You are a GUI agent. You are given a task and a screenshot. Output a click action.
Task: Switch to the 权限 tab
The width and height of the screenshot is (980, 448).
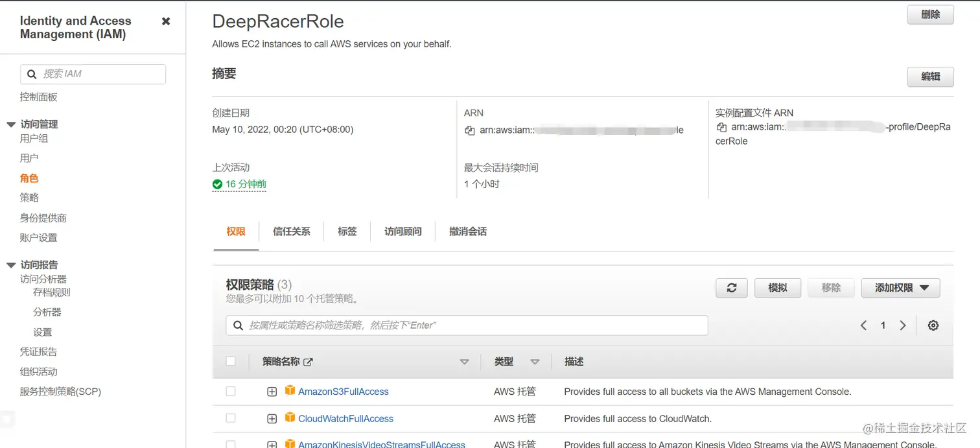pyautogui.click(x=236, y=231)
